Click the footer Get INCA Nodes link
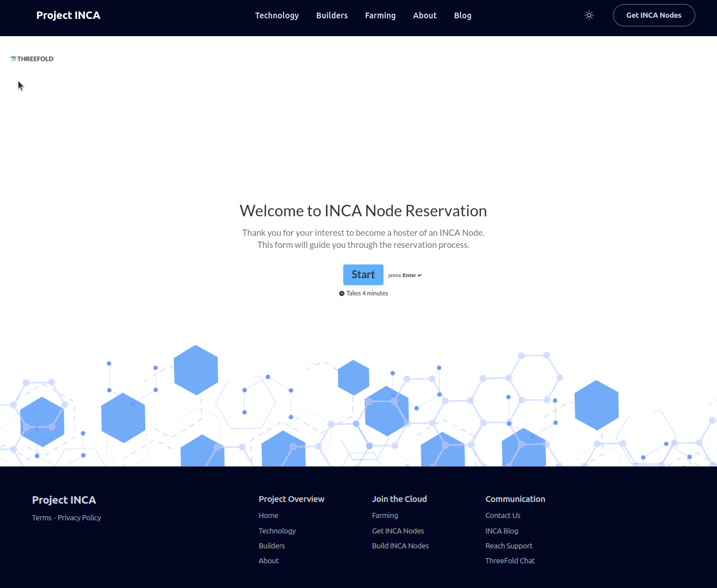This screenshot has width=717, height=588. pyautogui.click(x=398, y=531)
